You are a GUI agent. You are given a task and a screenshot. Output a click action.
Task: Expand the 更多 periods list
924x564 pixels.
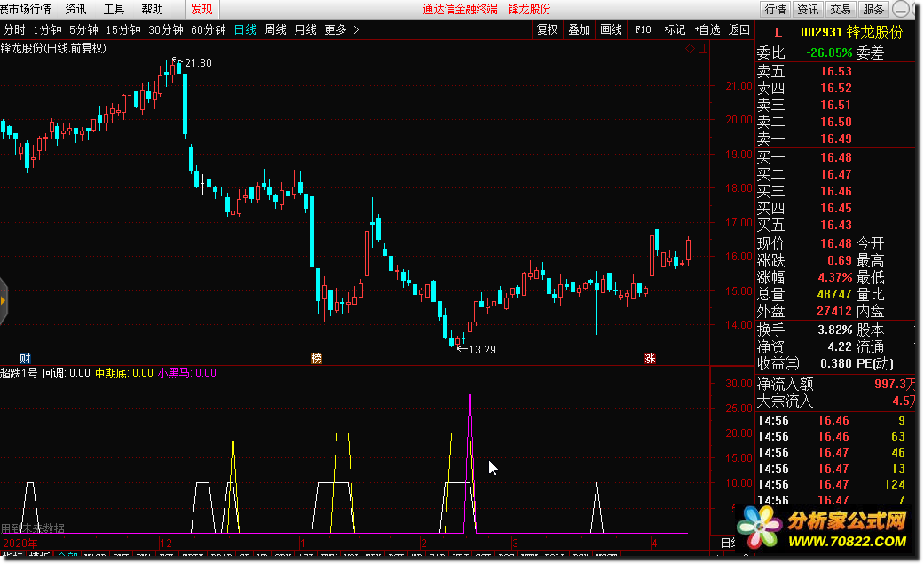click(x=341, y=29)
